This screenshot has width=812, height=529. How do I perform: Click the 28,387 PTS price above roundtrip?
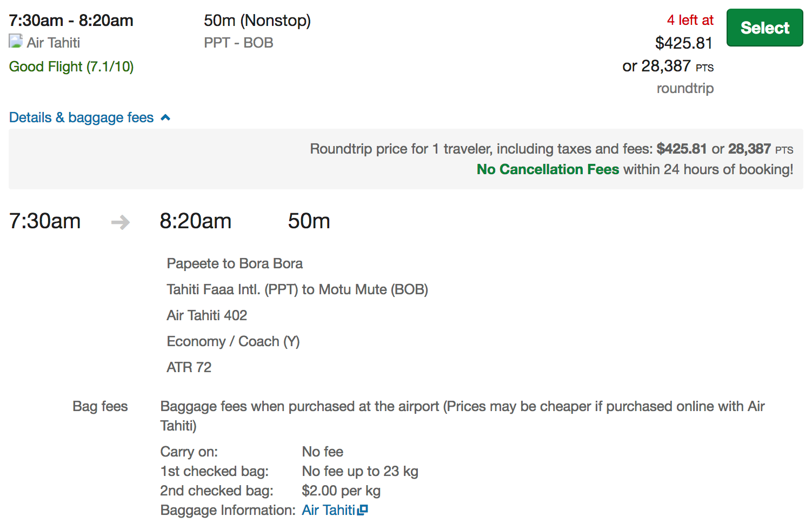668,66
